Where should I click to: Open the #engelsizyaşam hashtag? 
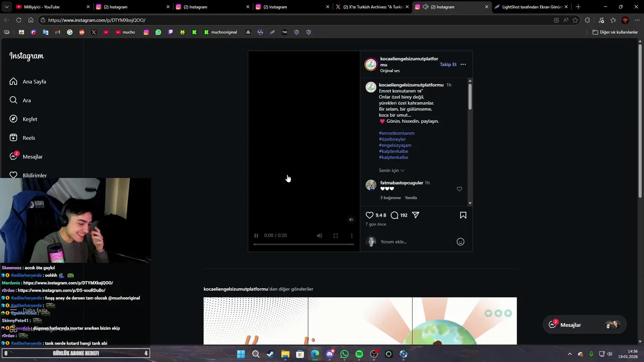pos(395,145)
